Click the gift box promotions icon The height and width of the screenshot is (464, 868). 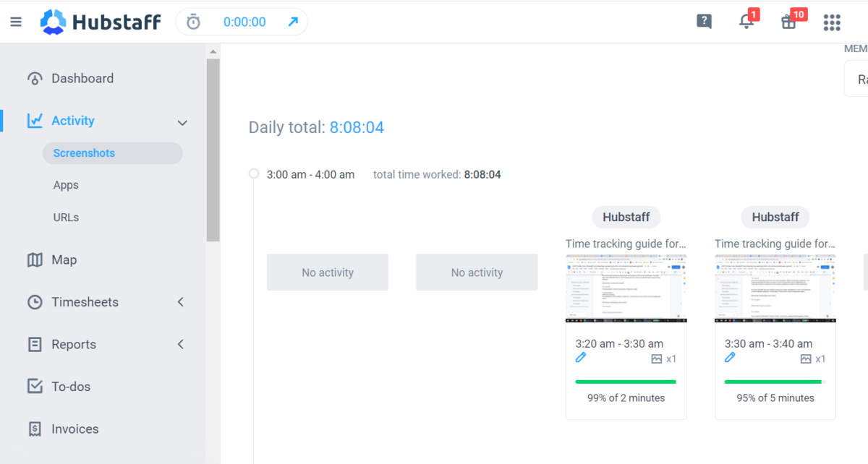(x=788, y=22)
